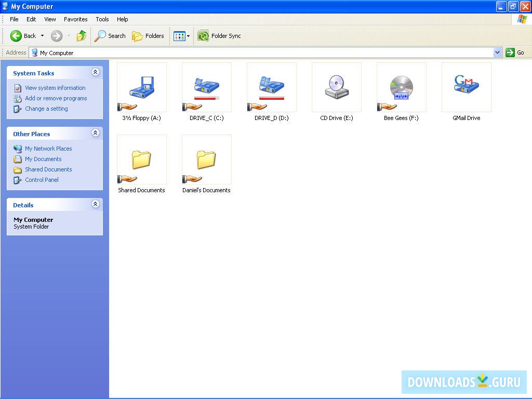Image resolution: width=532 pixels, height=399 pixels.
Task: Open the 3½ Floppy (A:) drive icon
Action: [141, 87]
